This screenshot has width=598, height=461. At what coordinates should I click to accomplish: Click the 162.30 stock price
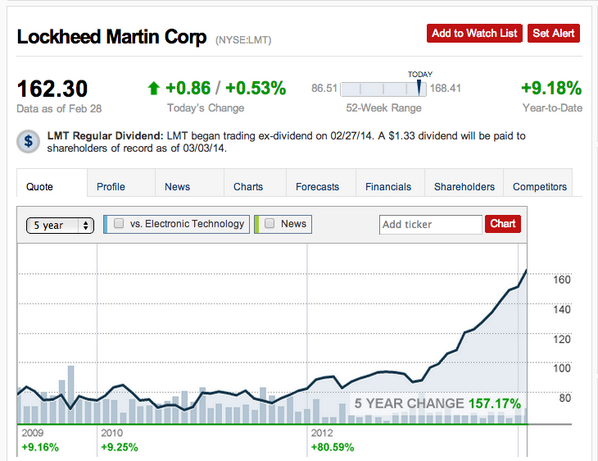[x=52, y=88]
